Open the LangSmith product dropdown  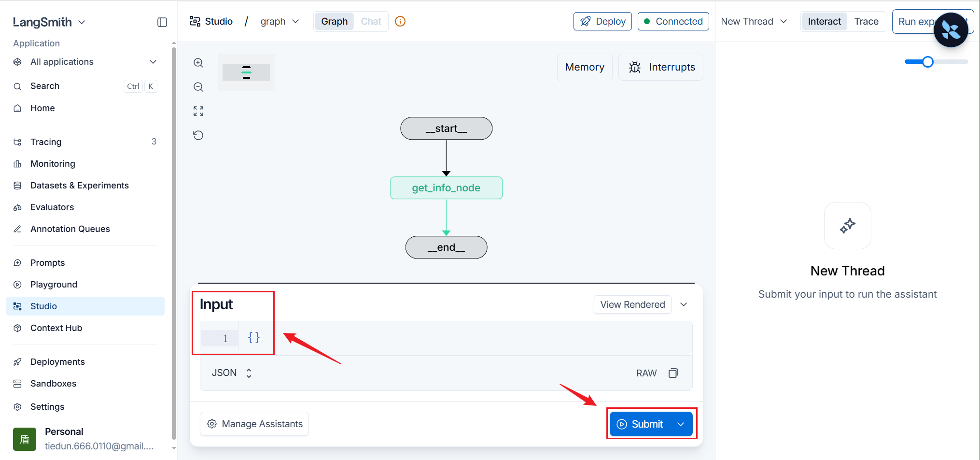click(49, 22)
